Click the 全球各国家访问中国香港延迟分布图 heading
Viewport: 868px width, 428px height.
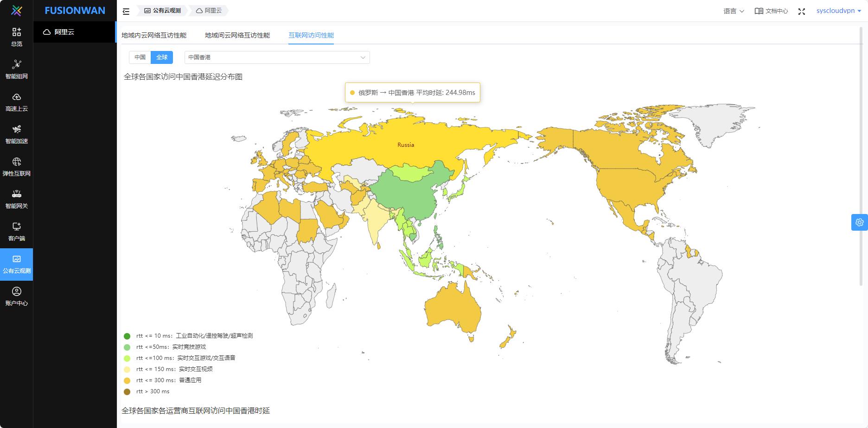point(183,77)
